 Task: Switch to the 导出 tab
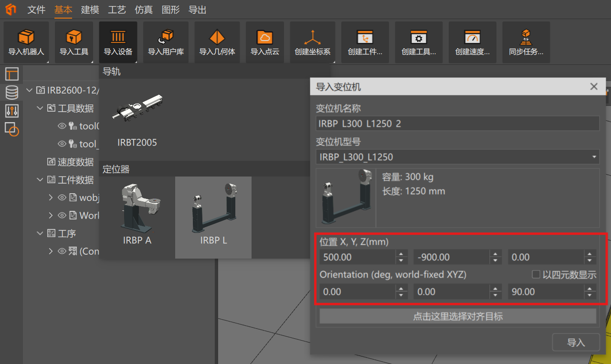pyautogui.click(x=198, y=10)
